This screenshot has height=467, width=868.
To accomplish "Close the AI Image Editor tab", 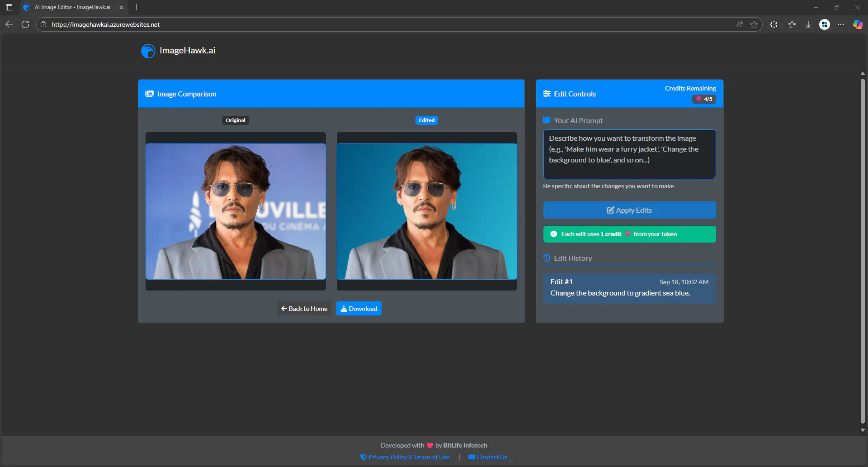I will coord(121,7).
